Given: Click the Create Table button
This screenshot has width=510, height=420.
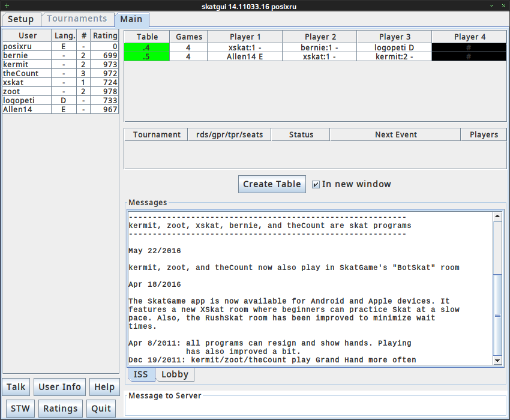Looking at the screenshot, I should pos(272,184).
